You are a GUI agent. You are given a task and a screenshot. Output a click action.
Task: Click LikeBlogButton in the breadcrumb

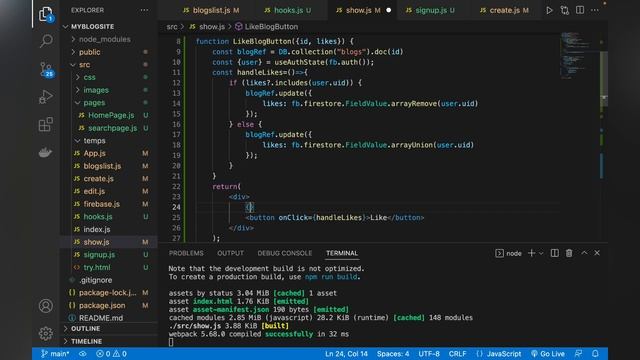(271, 27)
